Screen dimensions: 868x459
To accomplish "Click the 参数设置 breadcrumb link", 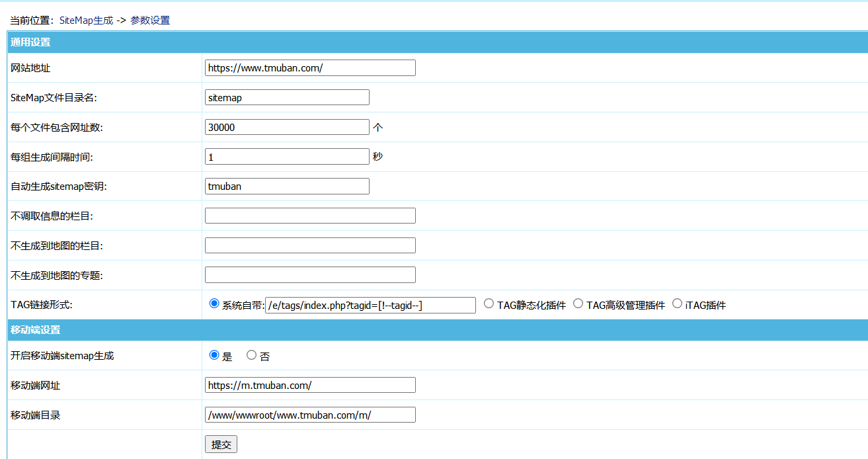I will click(150, 21).
